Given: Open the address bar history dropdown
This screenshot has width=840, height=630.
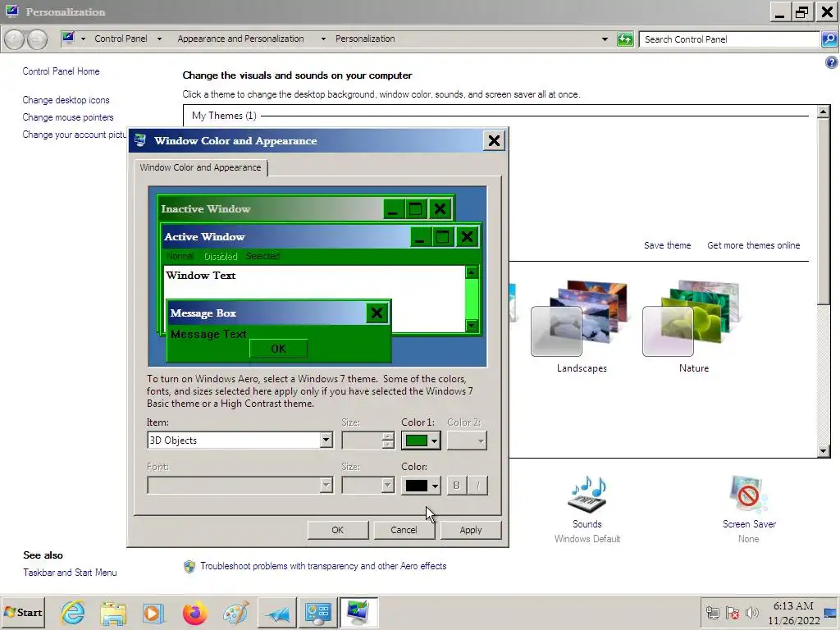Looking at the screenshot, I should (605, 39).
